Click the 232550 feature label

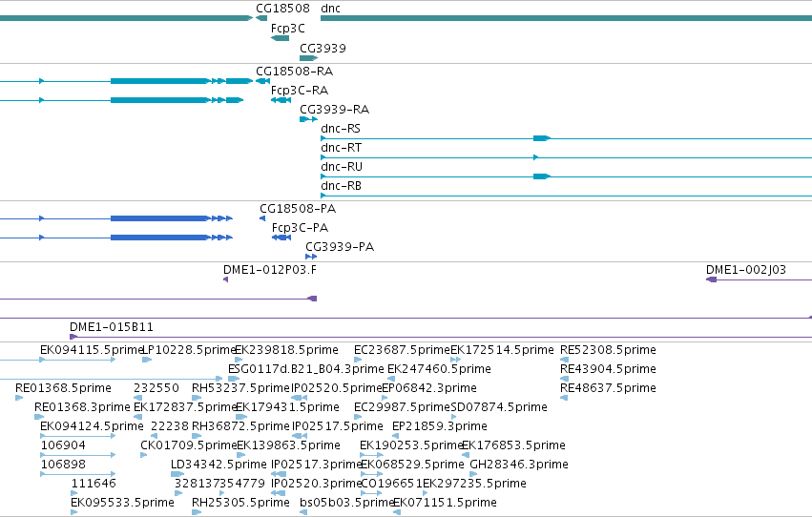click(x=156, y=388)
